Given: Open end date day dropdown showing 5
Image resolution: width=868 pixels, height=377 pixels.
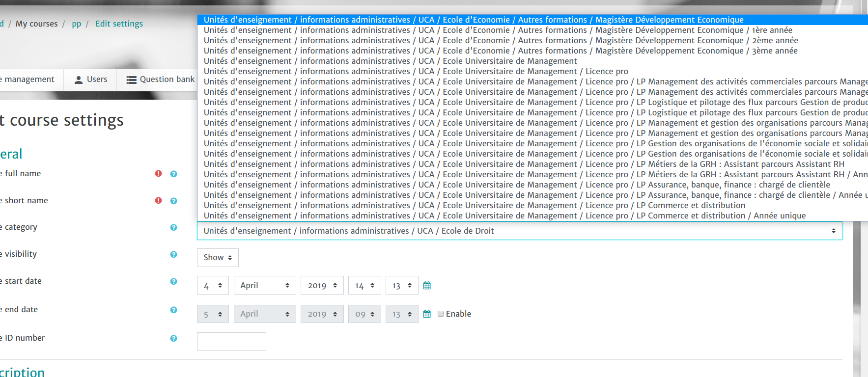Looking at the screenshot, I should click(x=213, y=314).
